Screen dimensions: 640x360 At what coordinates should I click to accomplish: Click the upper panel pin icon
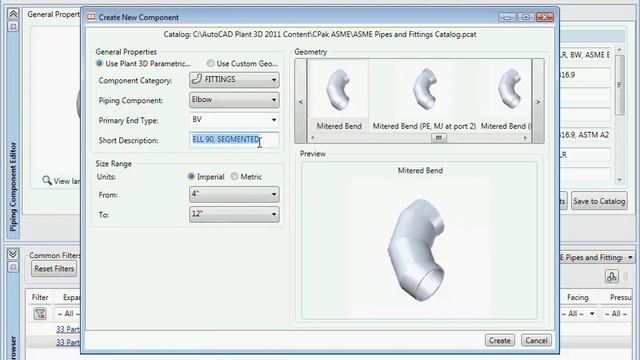pos(13,27)
